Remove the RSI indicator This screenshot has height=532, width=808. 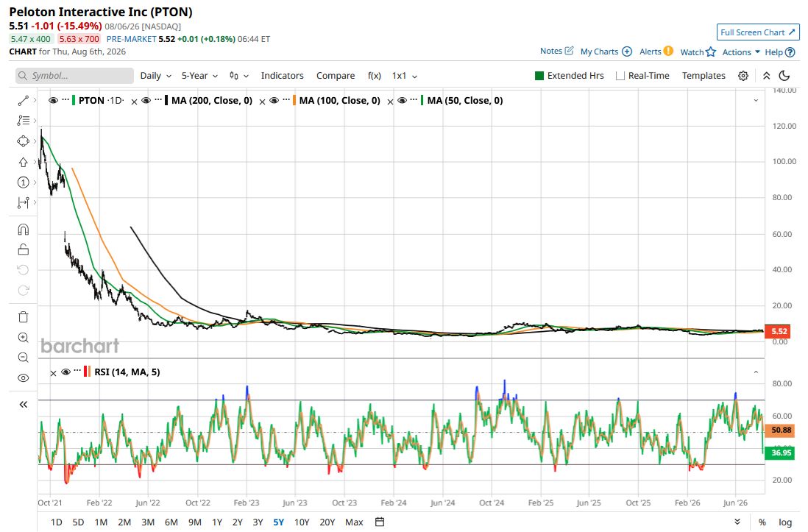[x=53, y=373]
